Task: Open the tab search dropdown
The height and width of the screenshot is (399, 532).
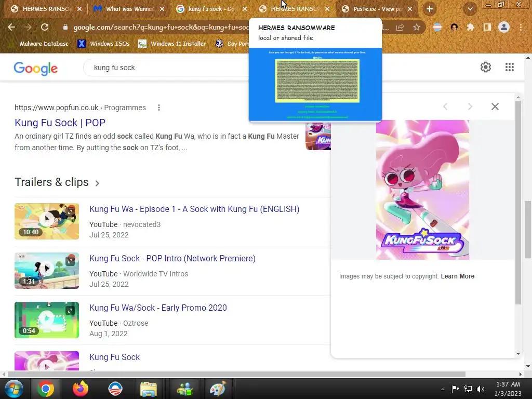Action: click(x=470, y=9)
